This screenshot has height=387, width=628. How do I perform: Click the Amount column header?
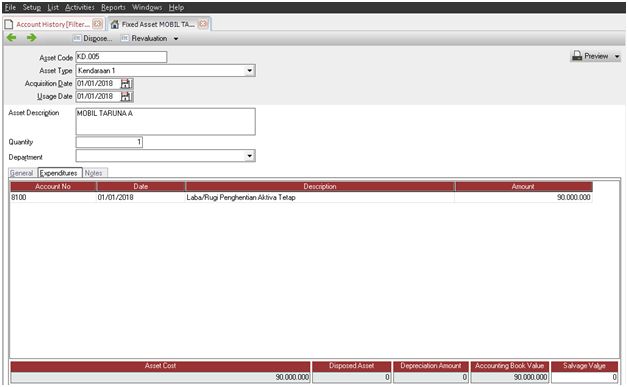tap(523, 186)
